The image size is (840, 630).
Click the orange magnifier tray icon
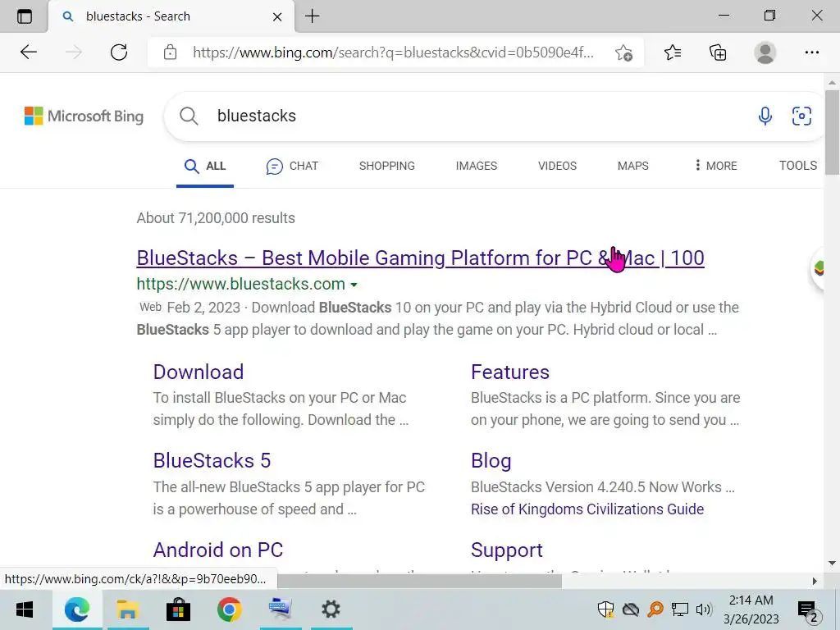(x=655, y=609)
